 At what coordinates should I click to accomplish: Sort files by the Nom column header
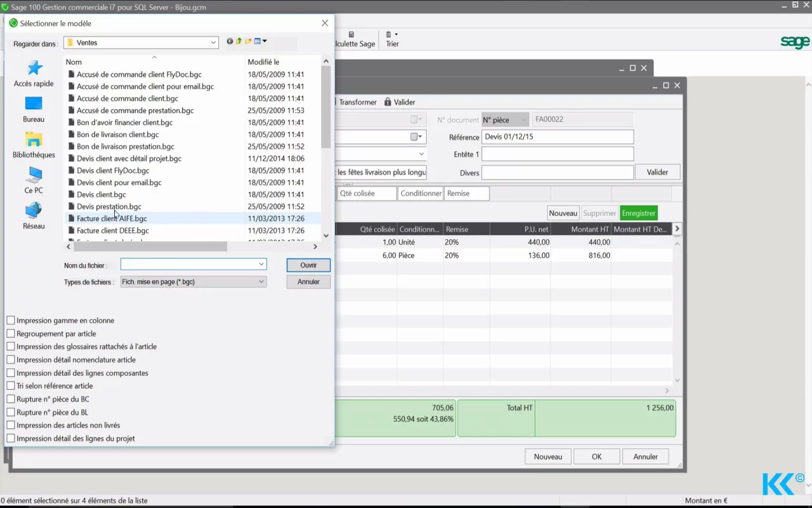(154, 62)
